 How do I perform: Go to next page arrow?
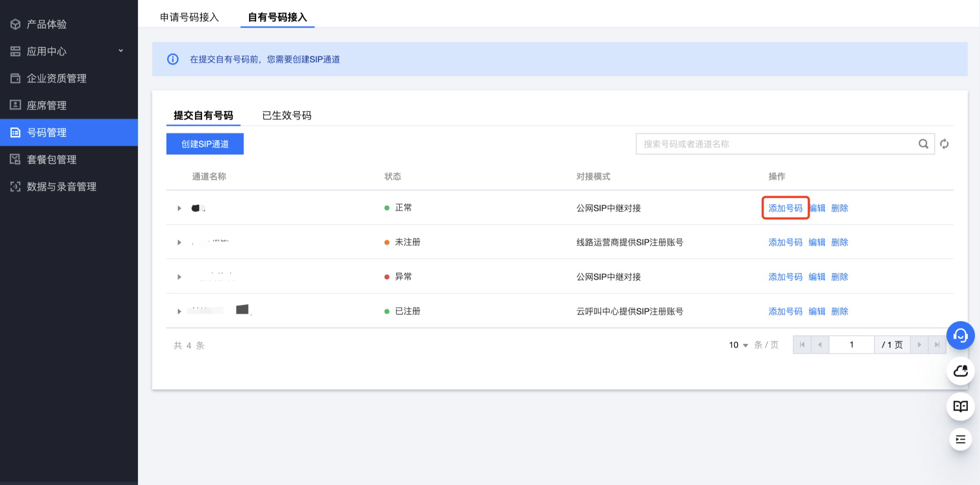[x=919, y=345]
